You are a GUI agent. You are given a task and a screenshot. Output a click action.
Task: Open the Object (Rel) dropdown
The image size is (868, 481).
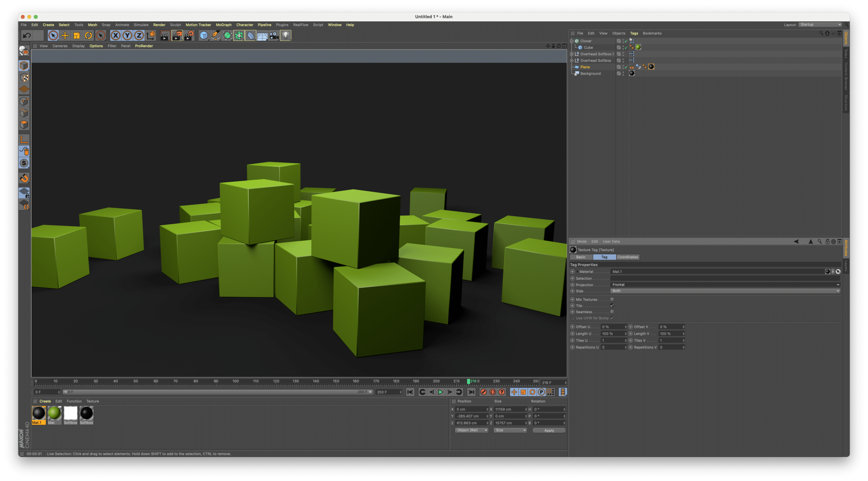(471, 430)
